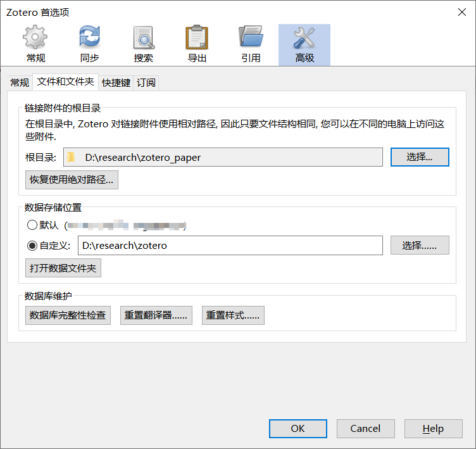Viewport: 476px width, 449px height.
Task: Run 数据库完整性检查
Action: [x=68, y=315]
